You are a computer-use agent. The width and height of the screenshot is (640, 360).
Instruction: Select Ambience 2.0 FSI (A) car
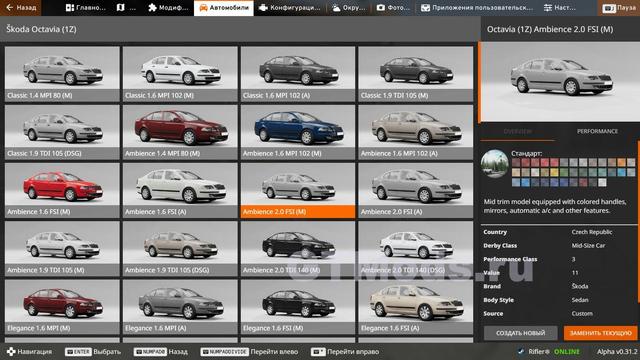(416, 191)
